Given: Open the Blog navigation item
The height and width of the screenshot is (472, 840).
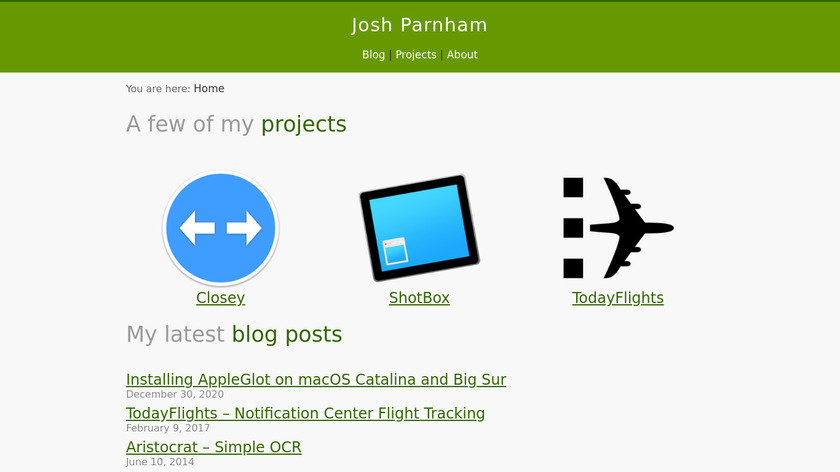Looking at the screenshot, I should tap(373, 55).
